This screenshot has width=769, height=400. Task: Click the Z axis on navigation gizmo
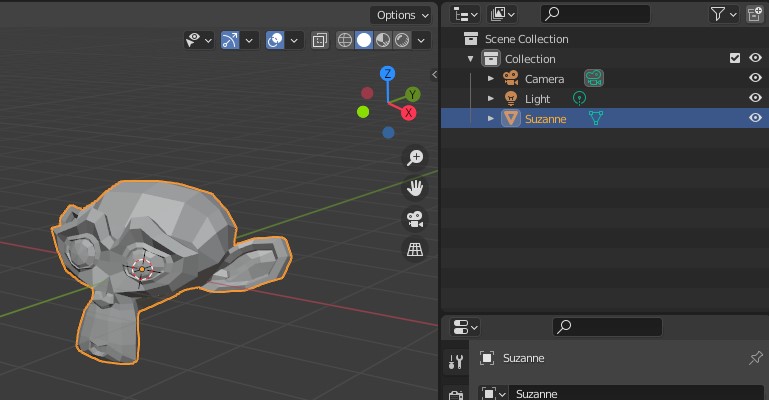click(x=388, y=74)
